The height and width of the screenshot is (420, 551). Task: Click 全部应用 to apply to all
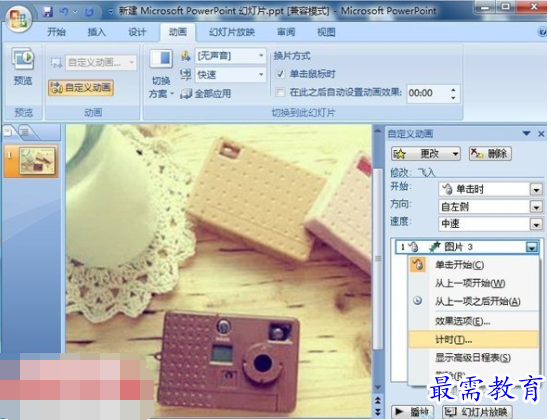point(206,93)
